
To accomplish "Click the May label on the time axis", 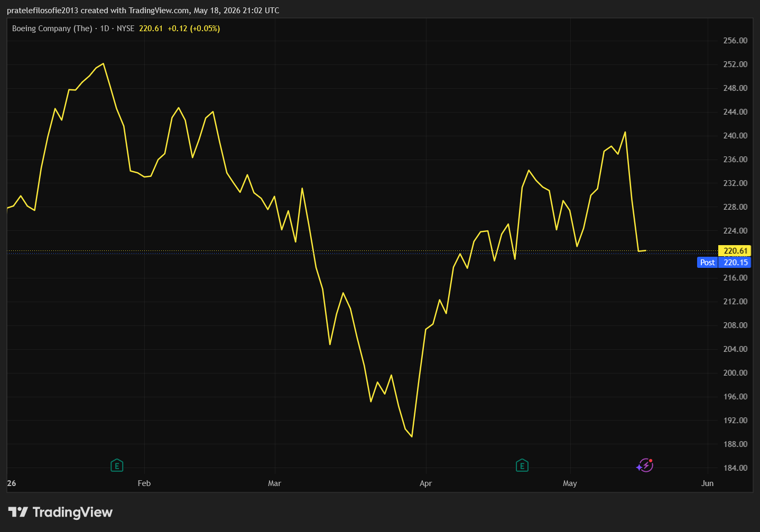I will click(x=570, y=483).
